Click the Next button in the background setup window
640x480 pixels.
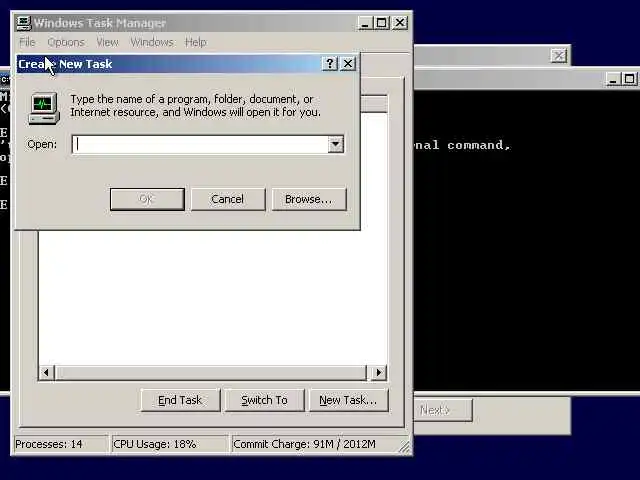[x=442, y=410]
